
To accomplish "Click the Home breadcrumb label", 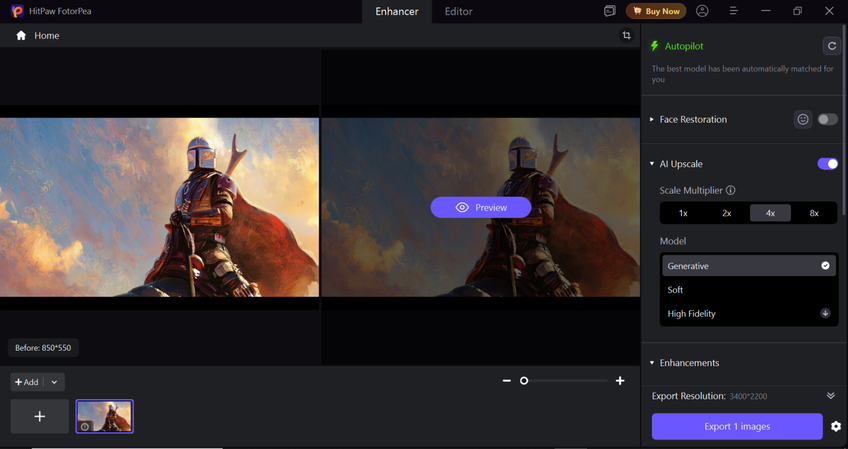I will pos(47,36).
